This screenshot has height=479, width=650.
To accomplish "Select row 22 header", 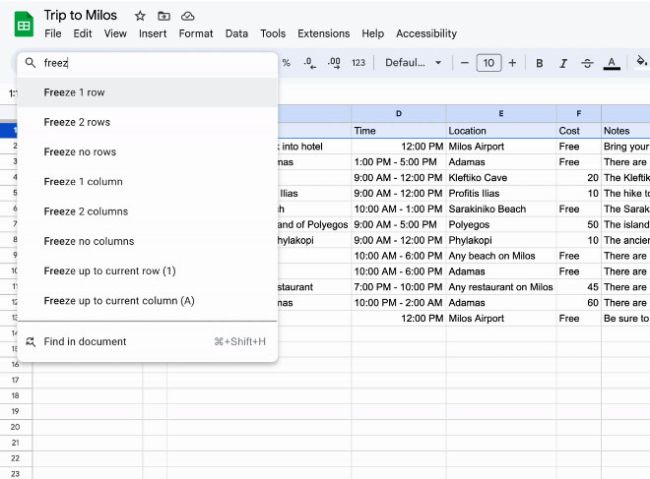I will pyautogui.click(x=16, y=459).
